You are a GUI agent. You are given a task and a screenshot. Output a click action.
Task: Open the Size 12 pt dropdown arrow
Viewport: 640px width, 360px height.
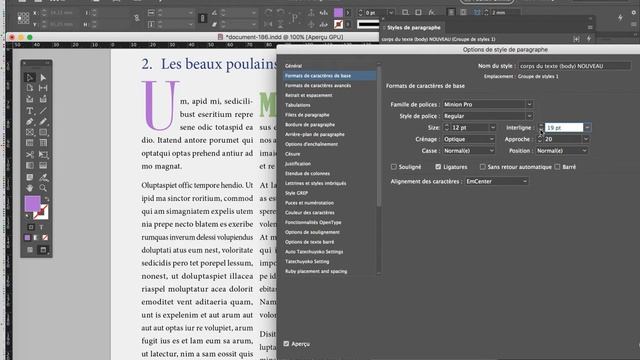tap(493, 127)
